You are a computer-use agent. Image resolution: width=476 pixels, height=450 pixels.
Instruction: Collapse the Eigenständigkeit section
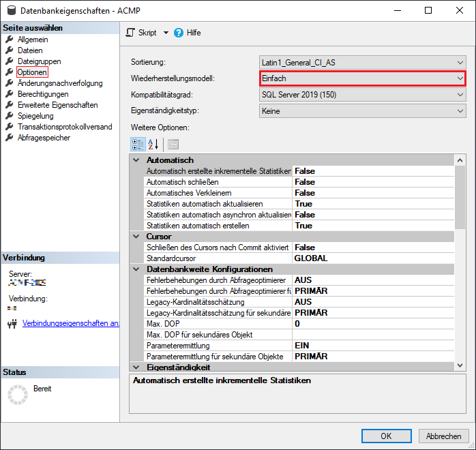[x=136, y=367]
